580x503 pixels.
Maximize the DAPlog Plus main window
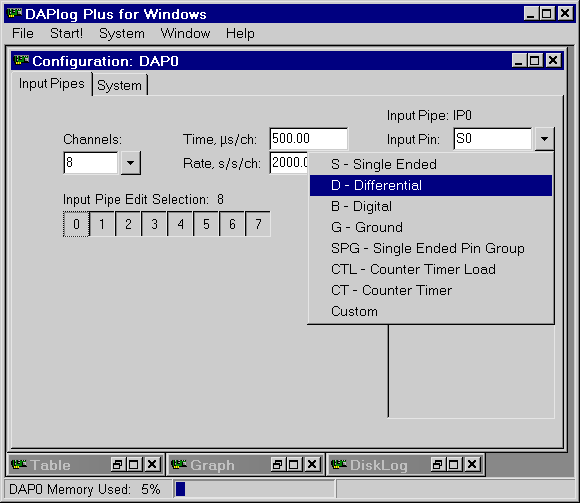click(547, 14)
